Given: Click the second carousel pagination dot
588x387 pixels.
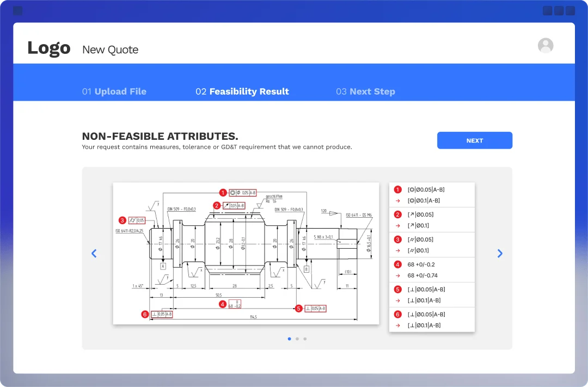Looking at the screenshot, I should point(297,339).
